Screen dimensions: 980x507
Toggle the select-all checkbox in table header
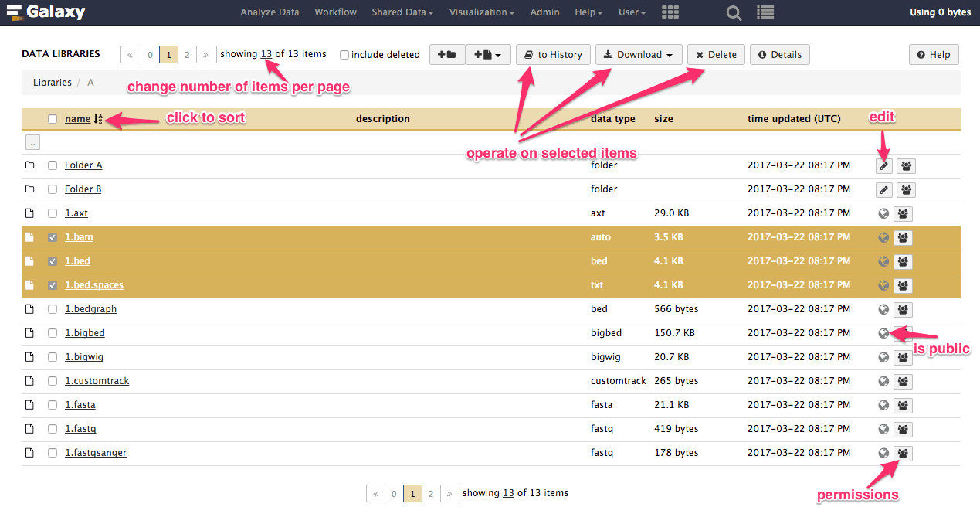(x=53, y=119)
